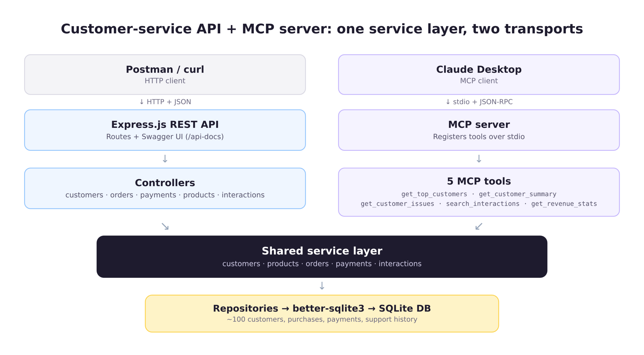The width and height of the screenshot is (644, 355).
Task: Select the Shared service layer heading
Action: click(x=322, y=251)
